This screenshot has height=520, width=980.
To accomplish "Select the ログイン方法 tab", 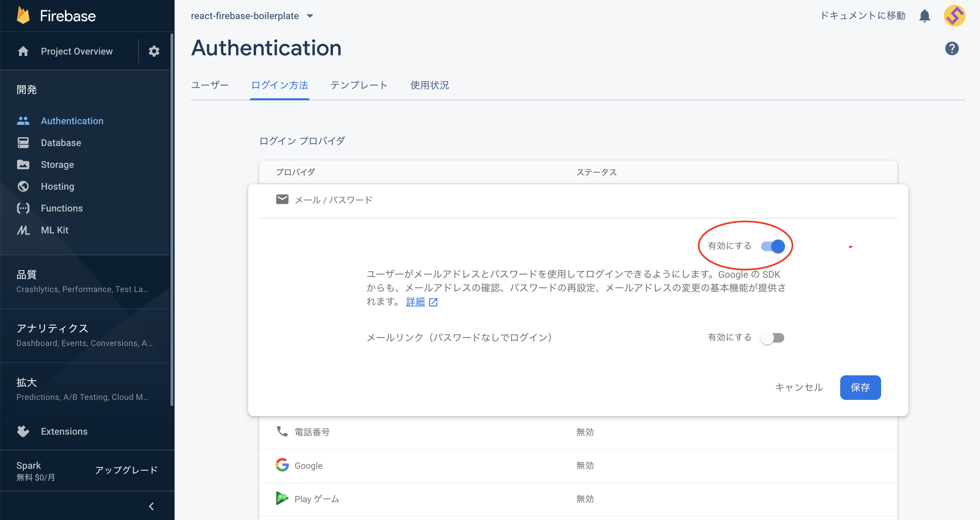I will click(x=280, y=85).
